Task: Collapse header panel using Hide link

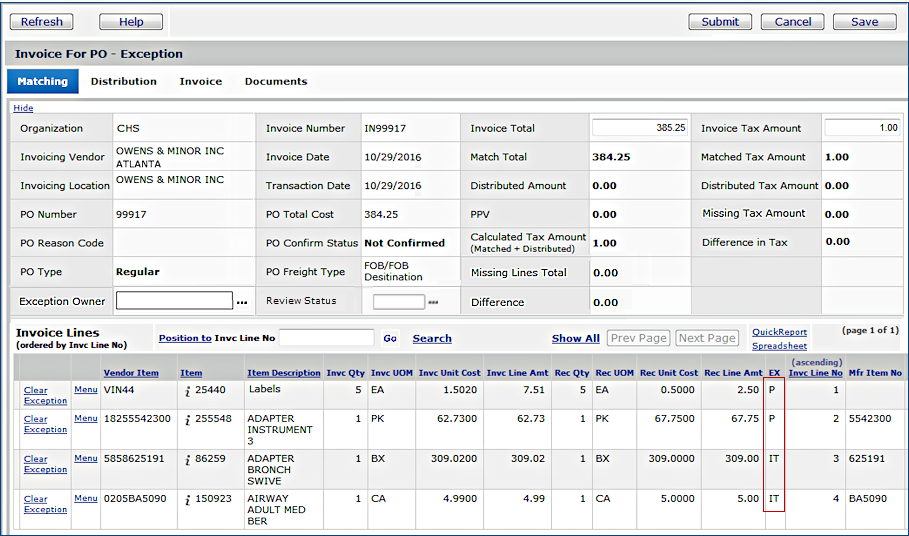Action: (23, 108)
